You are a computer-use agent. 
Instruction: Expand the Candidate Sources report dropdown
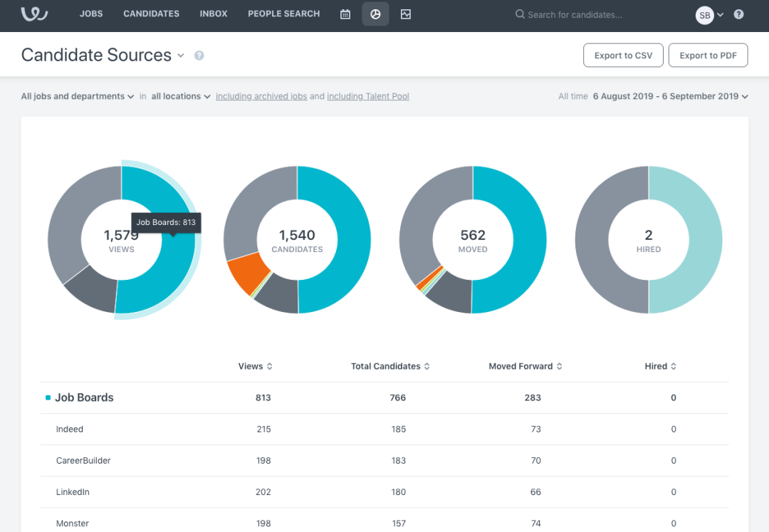180,56
